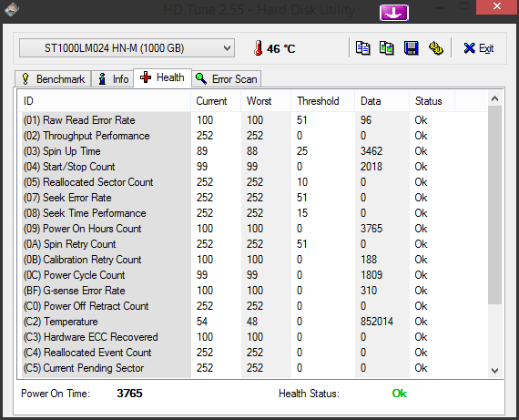This screenshot has width=519, height=420.
Task: Click the thermometer temperature icon
Action: tap(259, 48)
